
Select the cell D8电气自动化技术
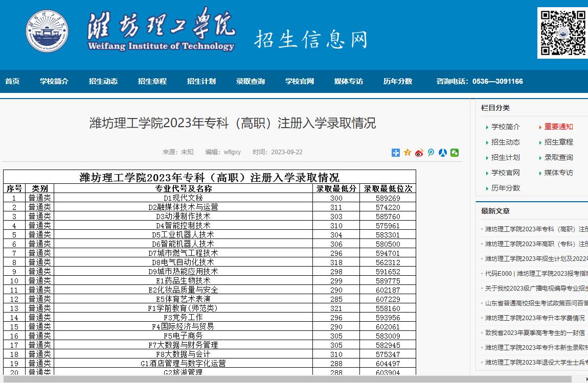(x=184, y=262)
